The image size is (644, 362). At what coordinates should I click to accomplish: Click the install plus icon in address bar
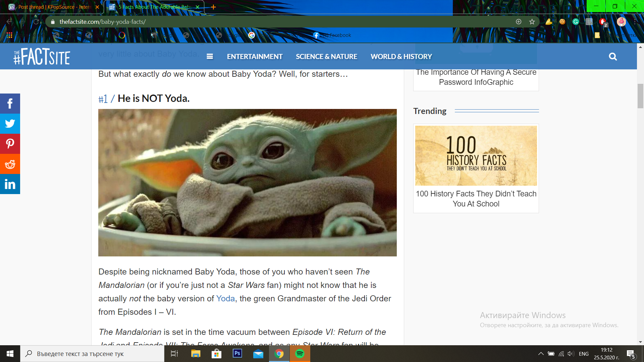pyautogui.click(x=519, y=22)
